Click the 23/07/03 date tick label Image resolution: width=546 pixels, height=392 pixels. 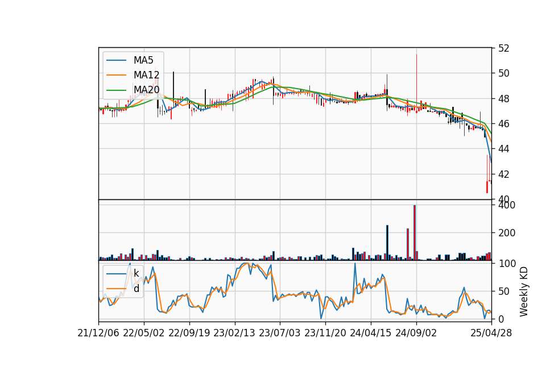280,333
